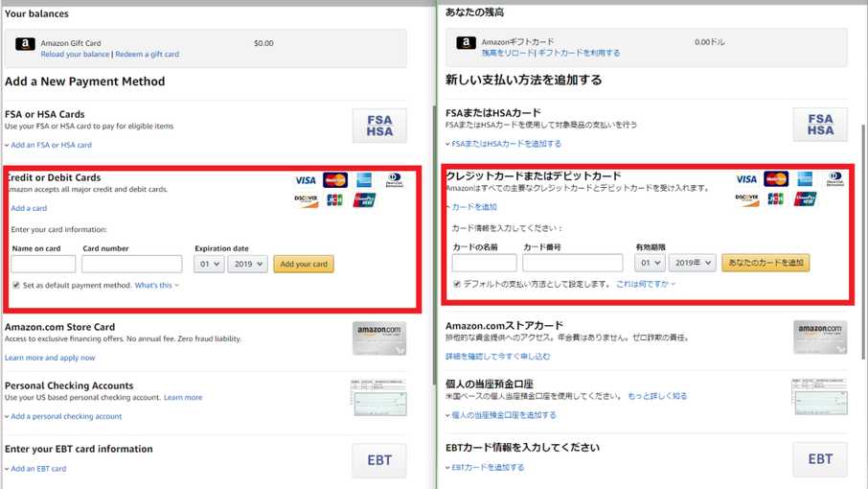Click the check image beside Personal Checking Accounts
The image size is (868, 489).
coord(378,398)
